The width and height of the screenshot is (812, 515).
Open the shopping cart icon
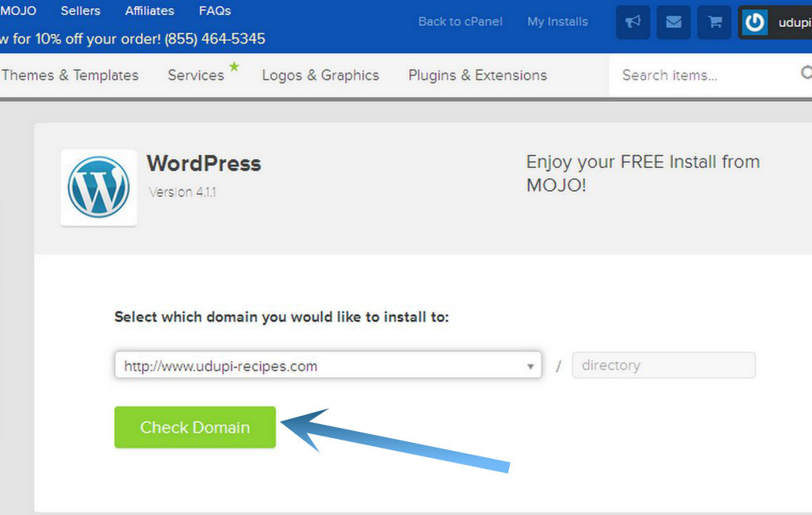click(x=714, y=22)
